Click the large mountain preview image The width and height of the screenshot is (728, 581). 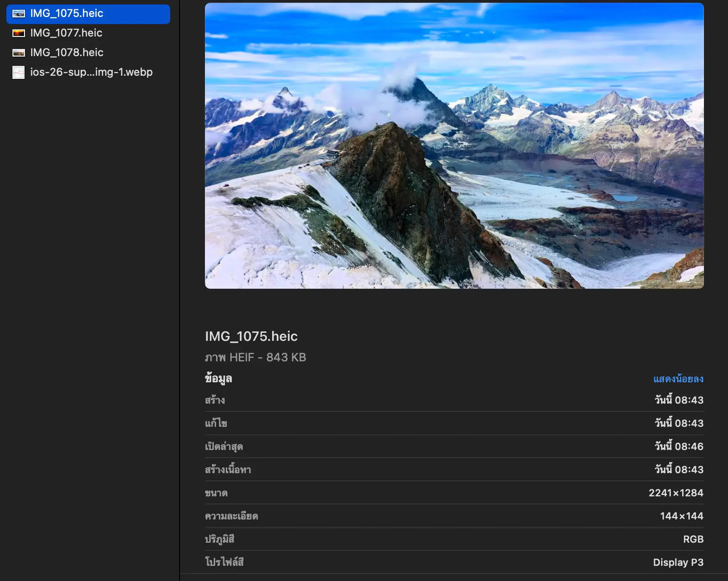(x=454, y=146)
